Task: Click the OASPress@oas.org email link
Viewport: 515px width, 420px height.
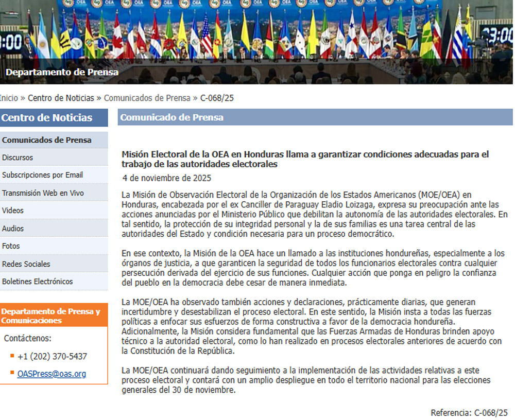Action: (x=51, y=374)
